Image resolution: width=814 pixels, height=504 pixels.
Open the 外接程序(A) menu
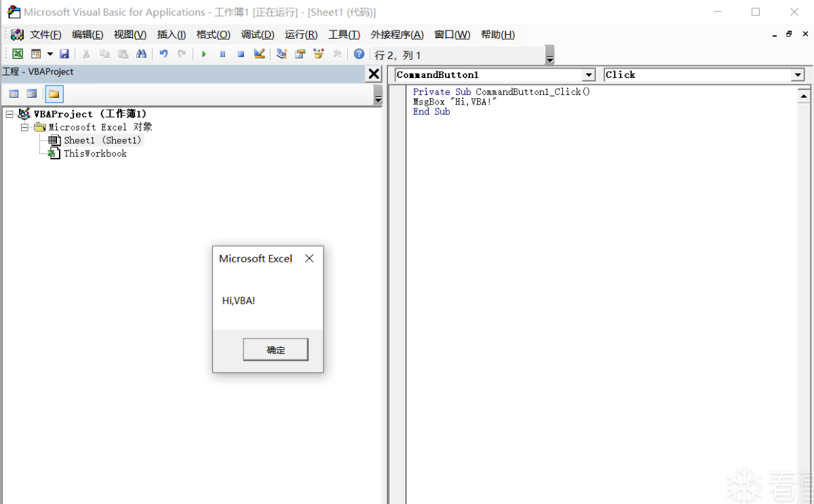pos(397,35)
